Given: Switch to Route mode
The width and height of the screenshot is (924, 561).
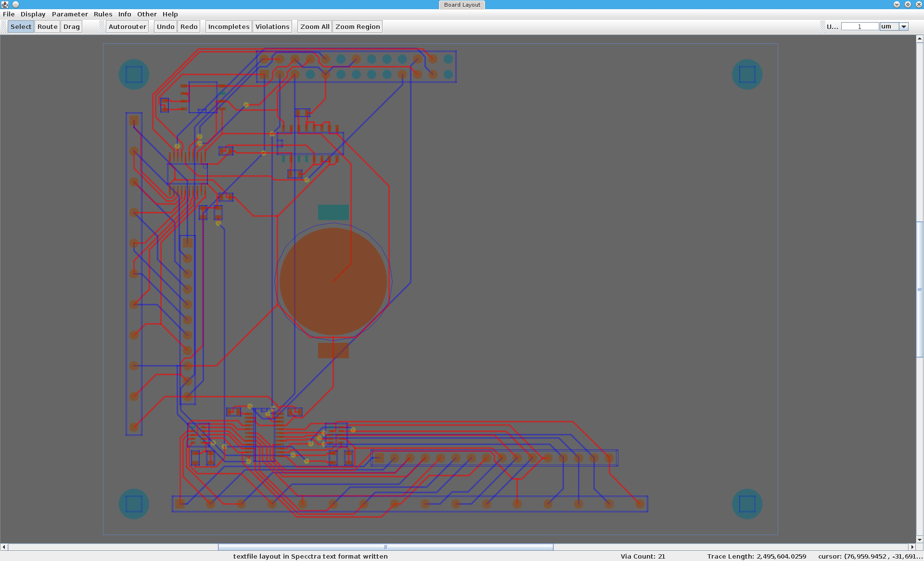Looking at the screenshot, I should [x=47, y=26].
